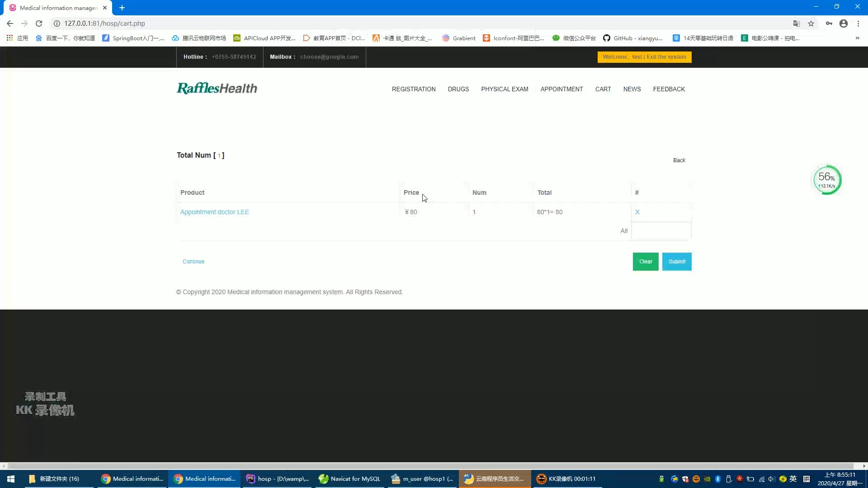Click the green Clear button
The image size is (868, 488).
pos(646,262)
